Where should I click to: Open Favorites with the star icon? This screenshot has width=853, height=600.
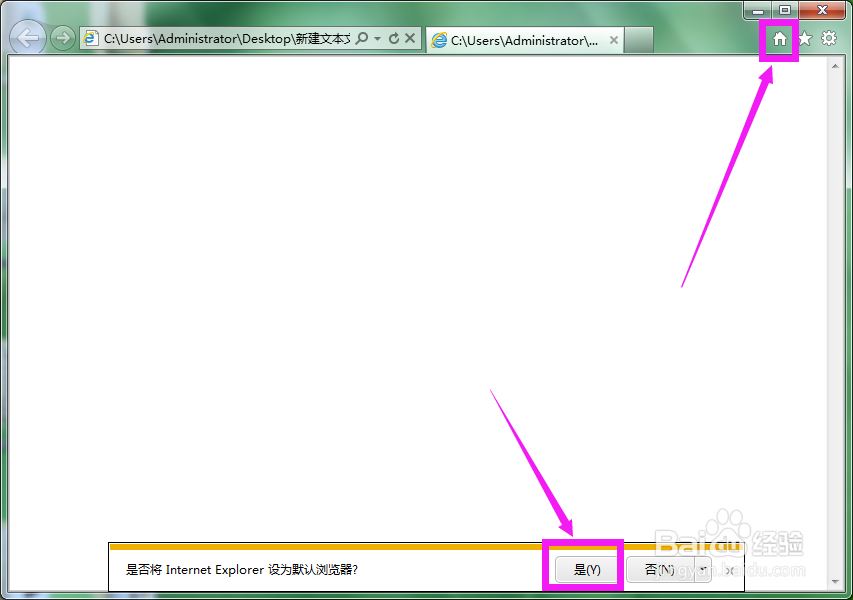coord(805,39)
